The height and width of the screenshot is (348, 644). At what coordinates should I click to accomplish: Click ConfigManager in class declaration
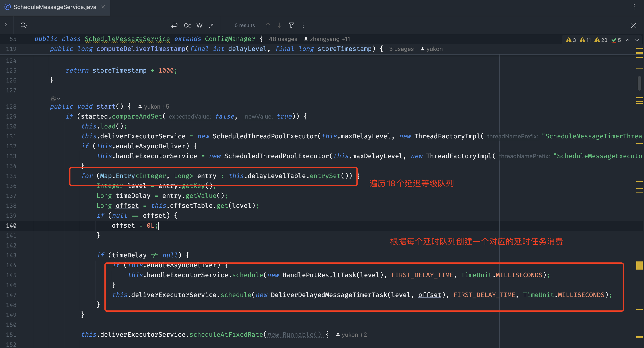click(x=230, y=39)
